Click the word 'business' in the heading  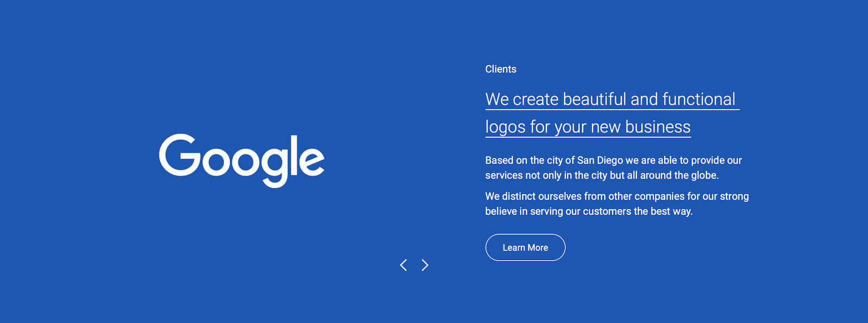coord(658,127)
